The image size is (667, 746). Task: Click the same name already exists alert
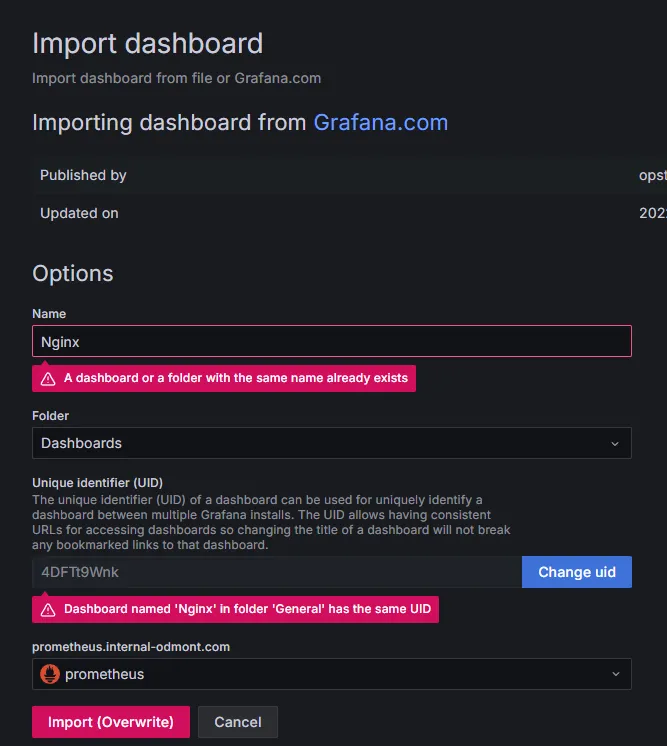click(224, 378)
